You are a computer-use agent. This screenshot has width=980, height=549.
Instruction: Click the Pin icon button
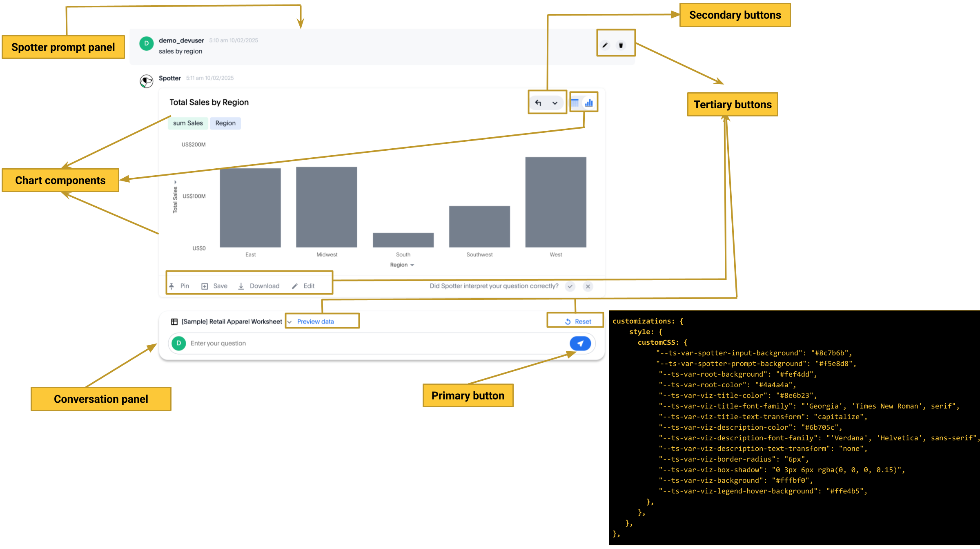172,286
